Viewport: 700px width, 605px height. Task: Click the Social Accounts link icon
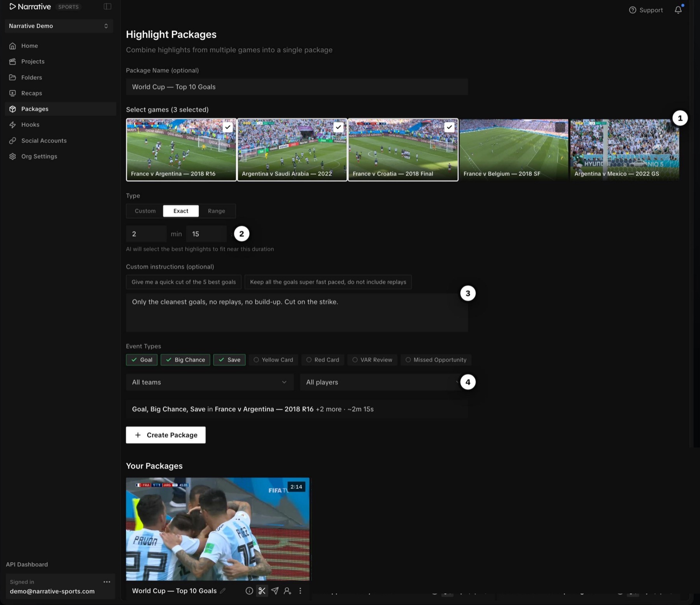[x=12, y=141]
